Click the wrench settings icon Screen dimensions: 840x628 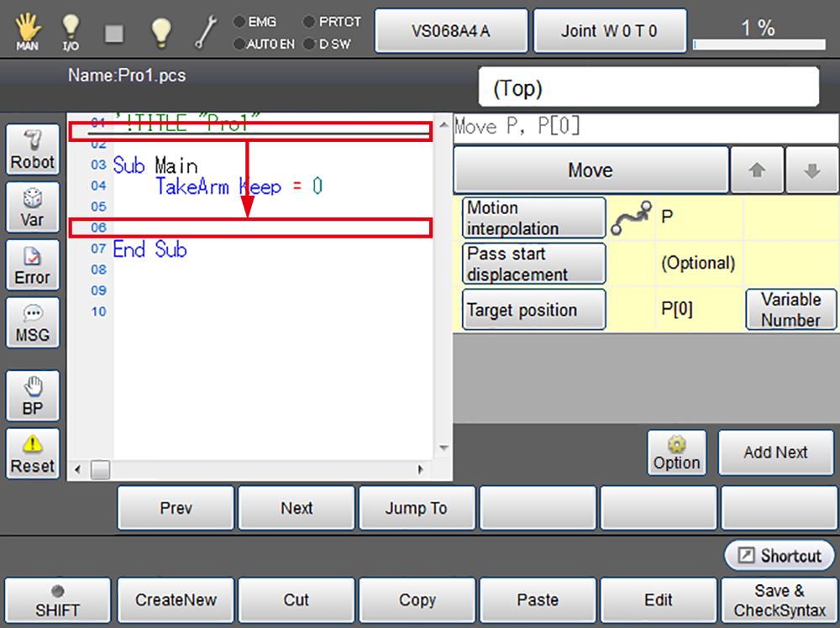[x=205, y=32]
